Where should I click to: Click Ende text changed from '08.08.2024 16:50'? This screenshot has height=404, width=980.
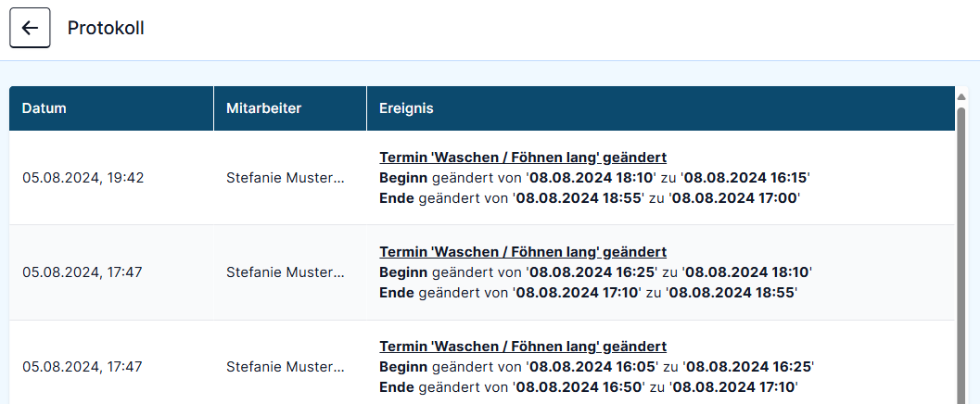(x=589, y=387)
